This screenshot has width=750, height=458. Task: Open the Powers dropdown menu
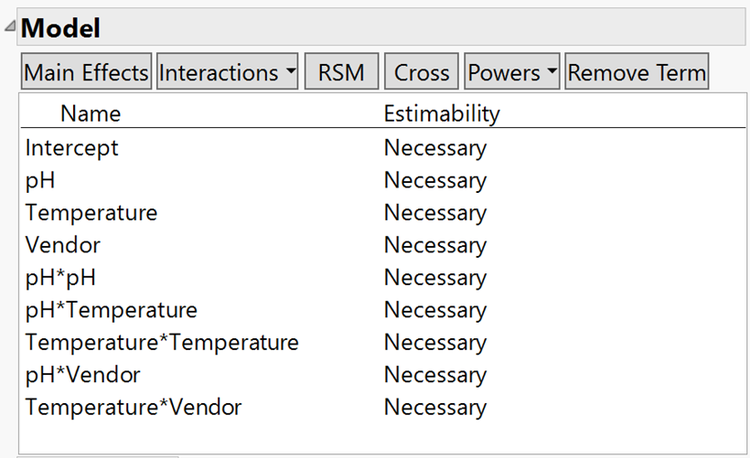tap(513, 73)
